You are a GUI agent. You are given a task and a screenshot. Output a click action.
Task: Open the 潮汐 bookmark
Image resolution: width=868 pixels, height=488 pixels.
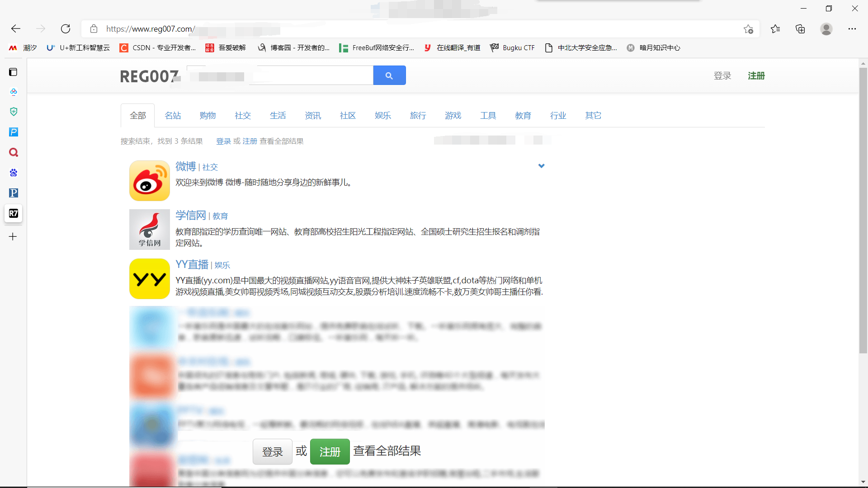23,48
